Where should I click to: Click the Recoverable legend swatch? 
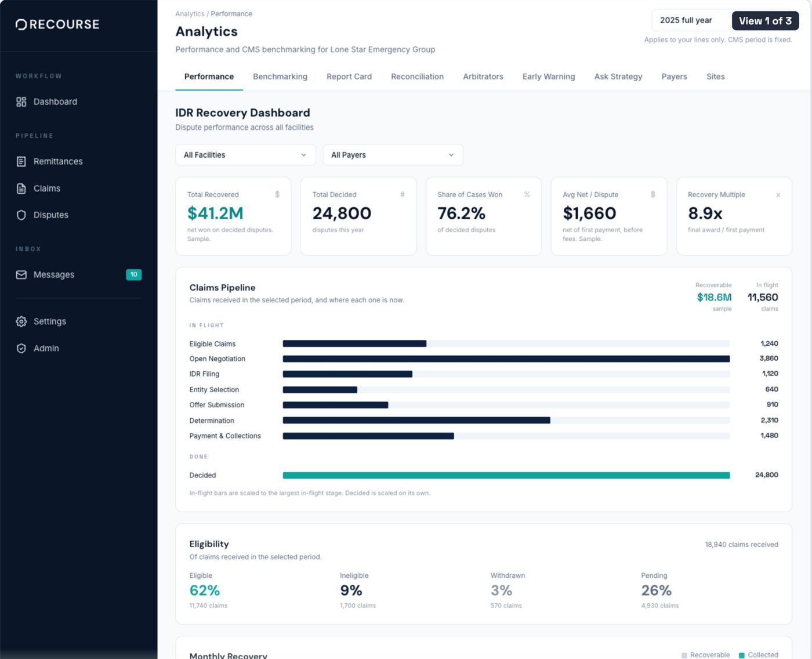coord(684,656)
